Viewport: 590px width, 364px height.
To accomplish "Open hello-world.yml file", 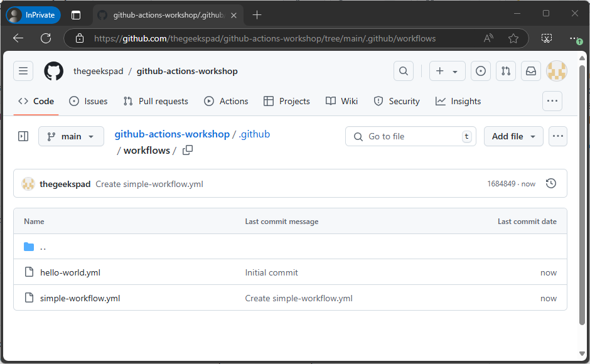I will click(x=70, y=272).
